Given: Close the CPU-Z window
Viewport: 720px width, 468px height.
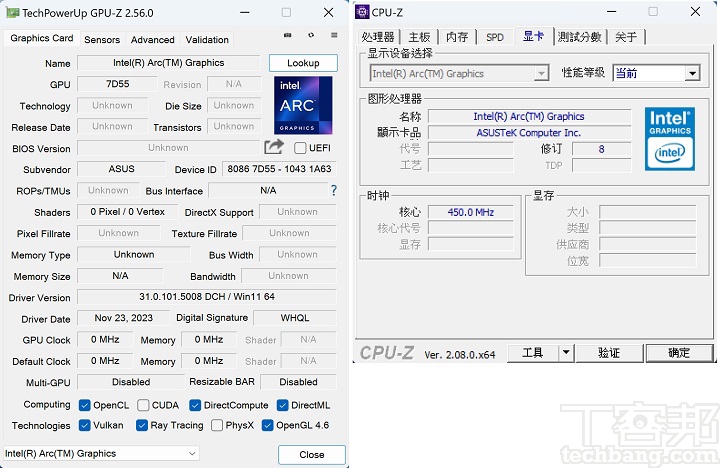Looking at the screenshot, I should tap(695, 12).
